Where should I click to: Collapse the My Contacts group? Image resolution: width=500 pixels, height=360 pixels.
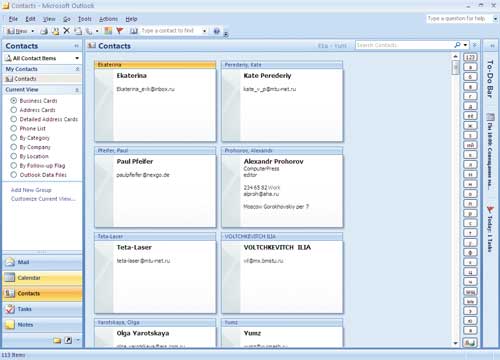click(x=77, y=69)
